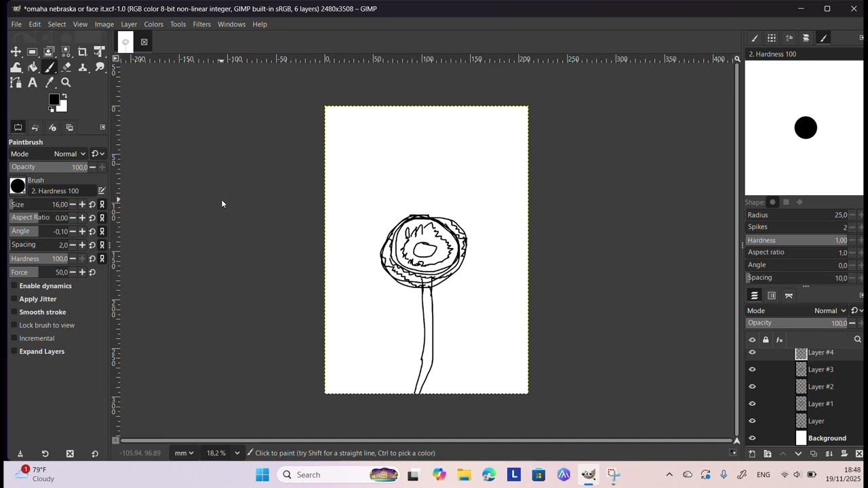Select the Foreground Select tool
Viewport: 868px width, 488px height.
(x=49, y=52)
